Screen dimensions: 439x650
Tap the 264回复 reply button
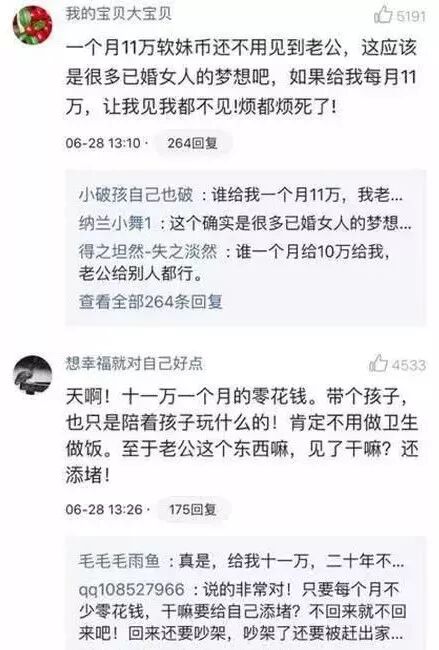192,143
